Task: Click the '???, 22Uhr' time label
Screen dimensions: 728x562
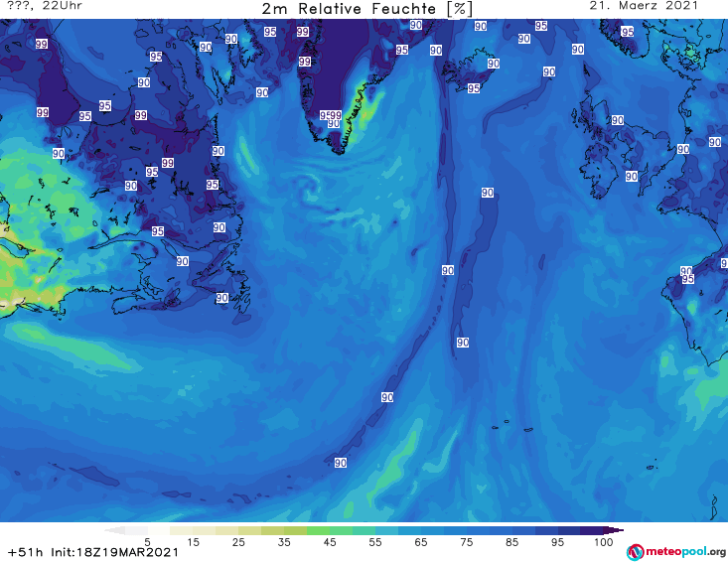Action: pos(45,6)
